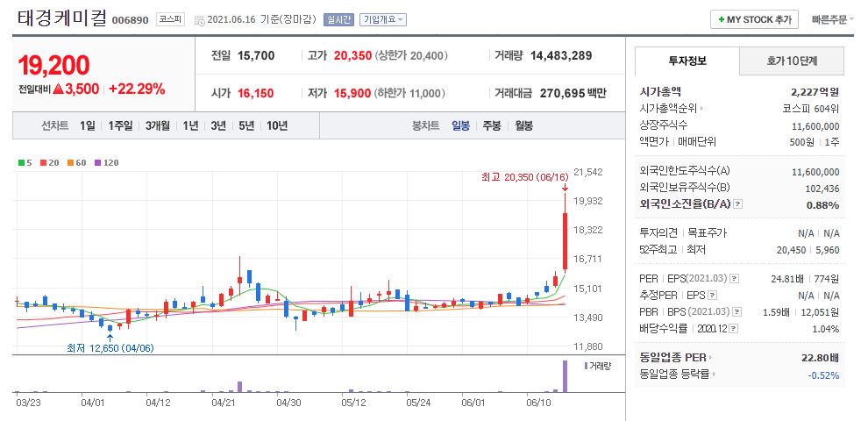Image resolution: width=868 pixels, height=421 pixels.
Task: Click the MY STOCK 추가 button
Action: click(x=754, y=19)
